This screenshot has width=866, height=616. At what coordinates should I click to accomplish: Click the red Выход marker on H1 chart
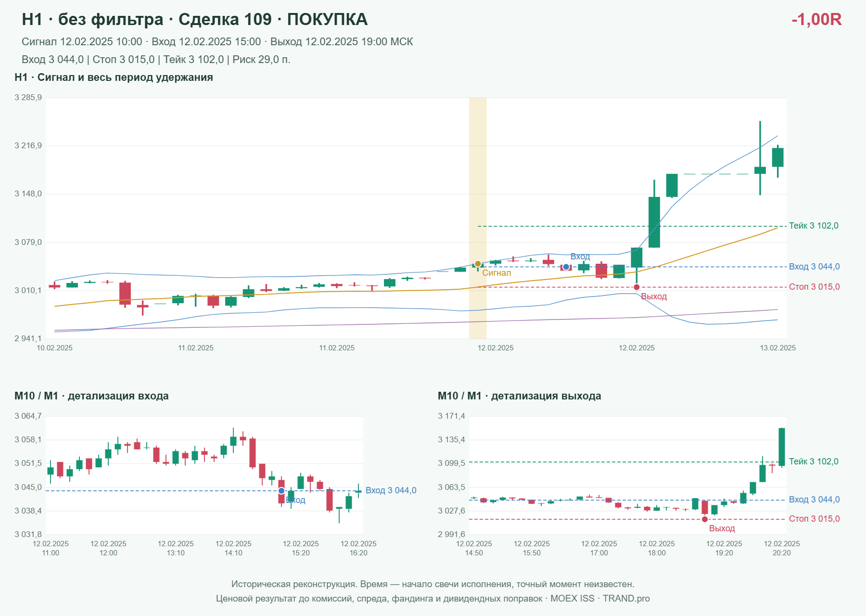coord(637,287)
